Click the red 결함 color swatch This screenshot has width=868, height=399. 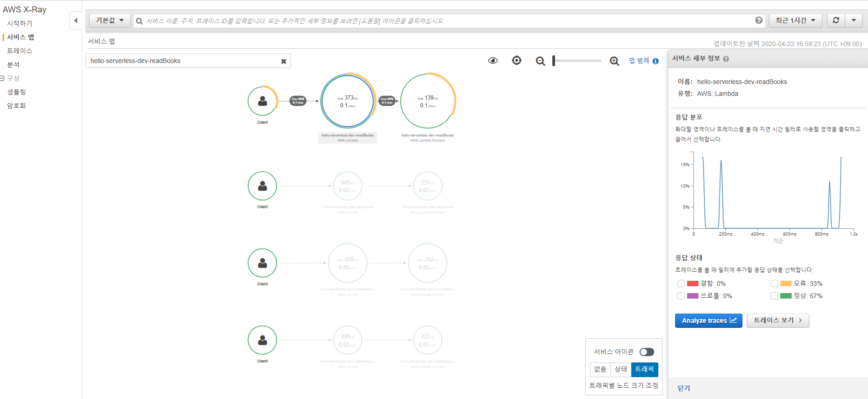coord(693,283)
